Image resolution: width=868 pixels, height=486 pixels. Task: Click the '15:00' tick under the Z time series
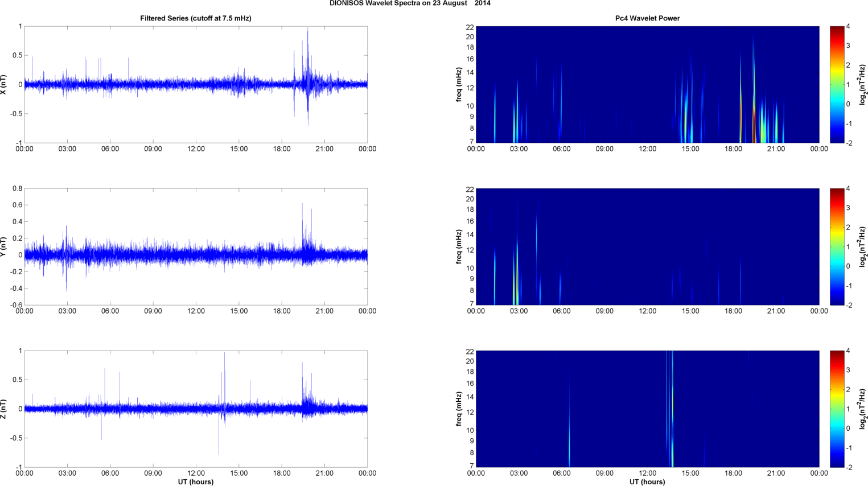point(238,473)
